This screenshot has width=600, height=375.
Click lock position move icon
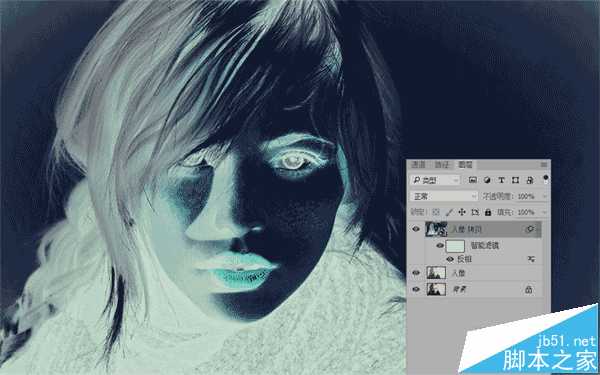coord(462,212)
